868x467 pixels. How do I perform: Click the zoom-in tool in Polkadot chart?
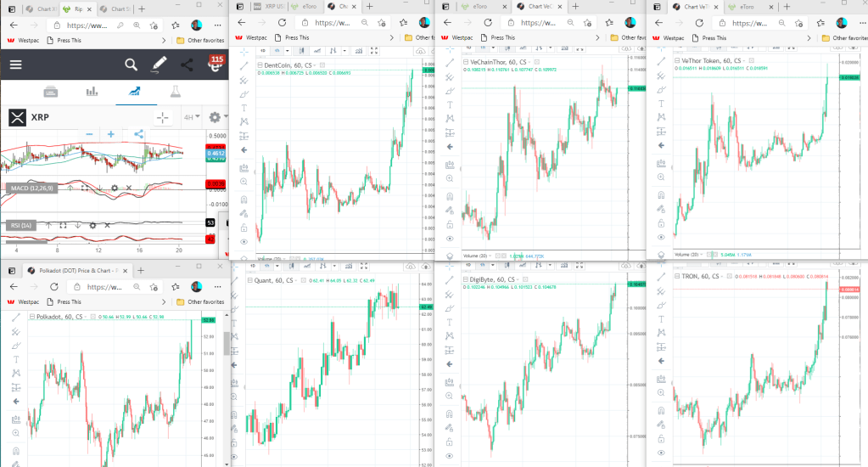(x=16, y=432)
